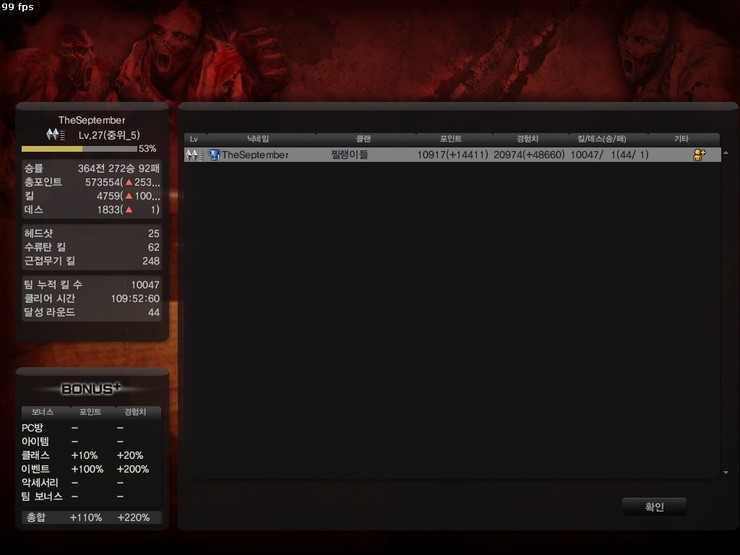
Task: Click the 클리어 시간 value 109:52:60
Action: [x=135, y=298]
